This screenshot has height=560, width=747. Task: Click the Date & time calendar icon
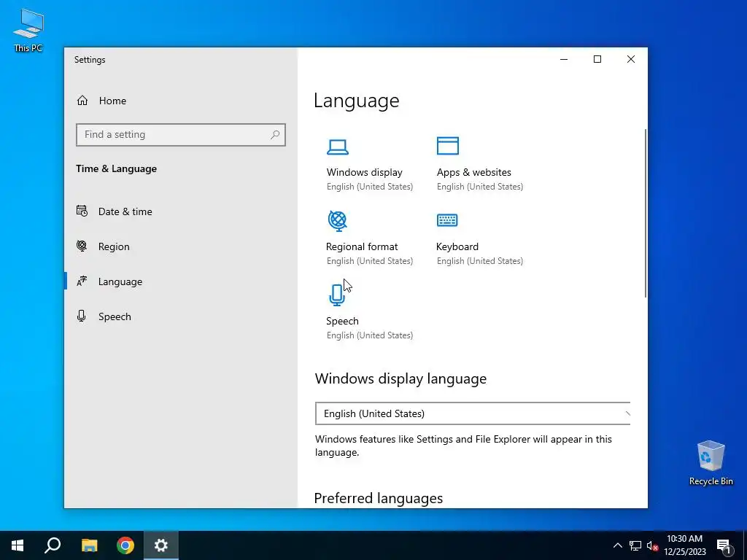point(82,211)
